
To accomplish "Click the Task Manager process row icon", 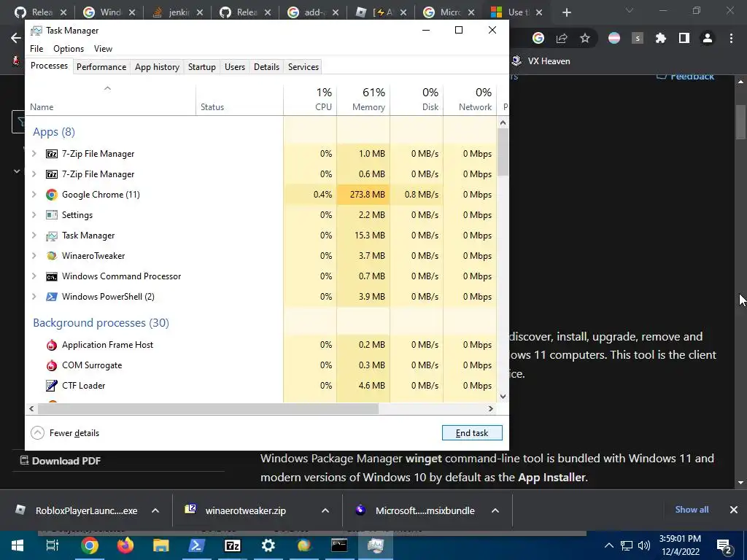I will click(x=52, y=236).
